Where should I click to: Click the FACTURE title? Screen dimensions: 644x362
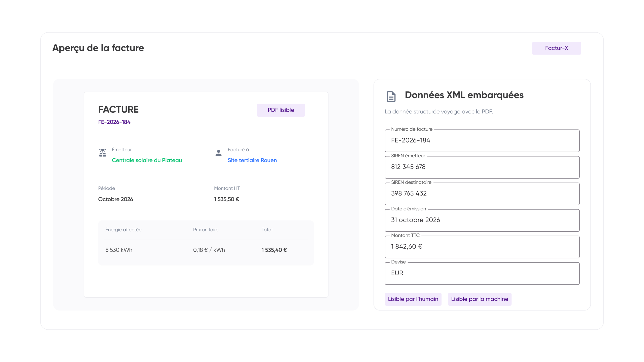[x=118, y=109]
